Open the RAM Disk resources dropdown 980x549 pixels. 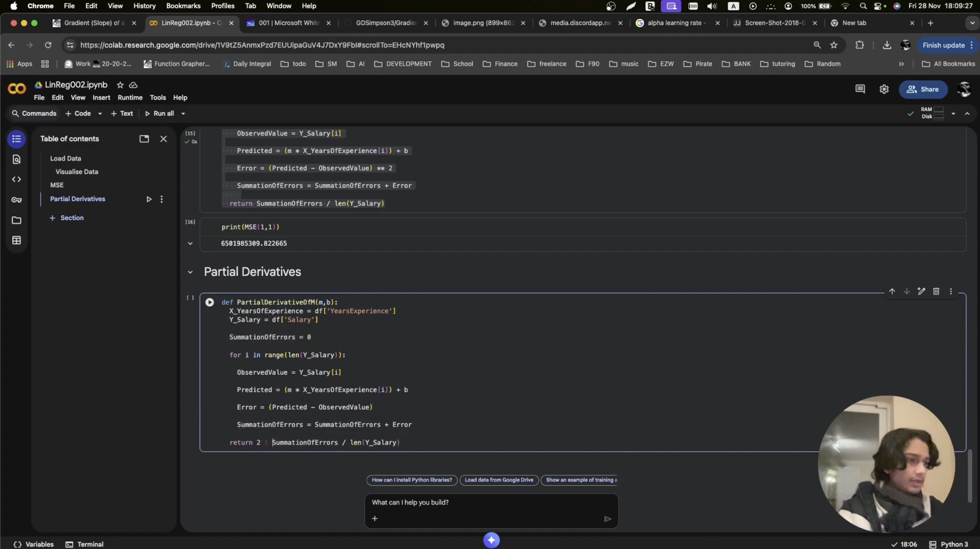point(953,114)
